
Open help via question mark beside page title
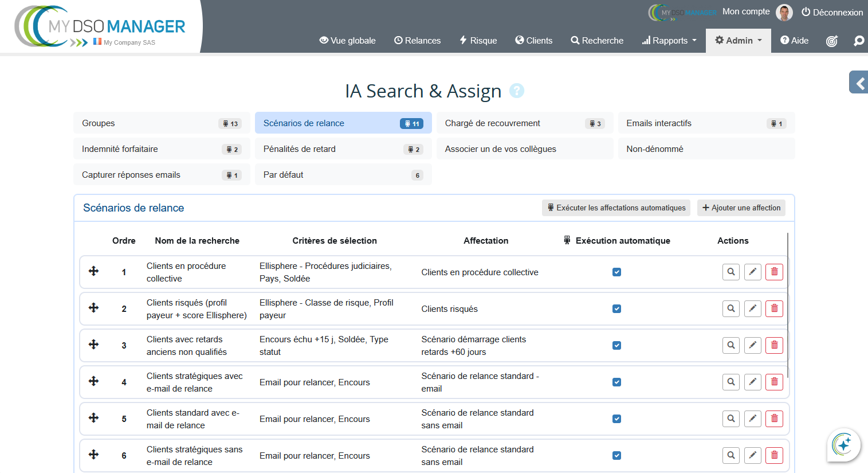[517, 91]
